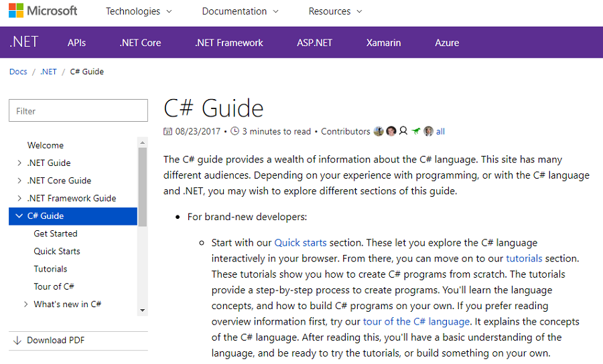The height and width of the screenshot is (364, 603).
Task: Click the second contributor avatar
Action: [x=391, y=131]
